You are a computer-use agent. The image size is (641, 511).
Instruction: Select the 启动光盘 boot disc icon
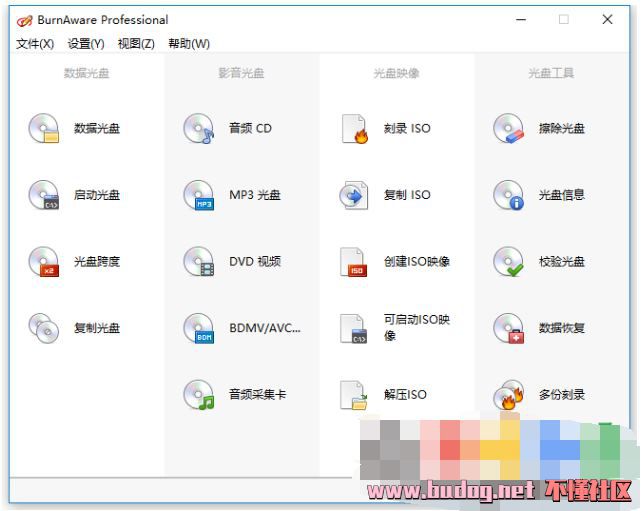coord(44,195)
